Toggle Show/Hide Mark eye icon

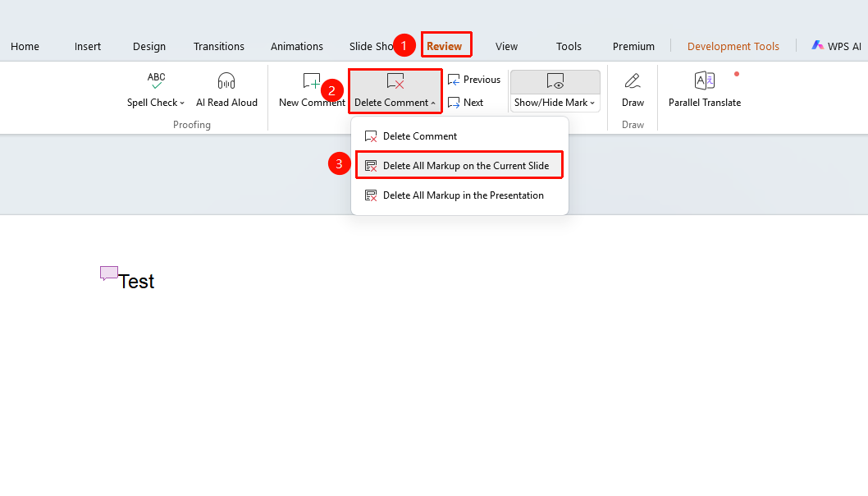pyautogui.click(x=555, y=81)
